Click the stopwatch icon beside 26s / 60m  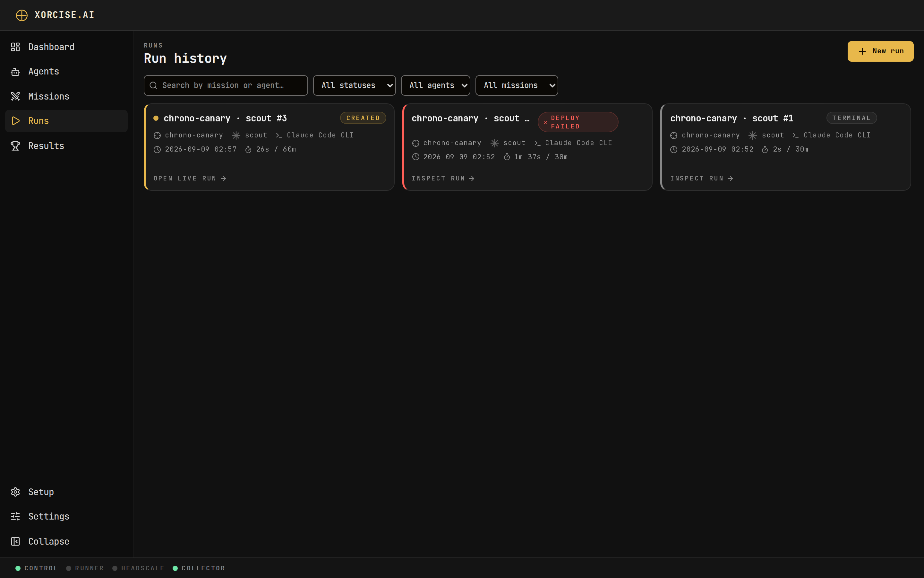pyautogui.click(x=248, y=149)
